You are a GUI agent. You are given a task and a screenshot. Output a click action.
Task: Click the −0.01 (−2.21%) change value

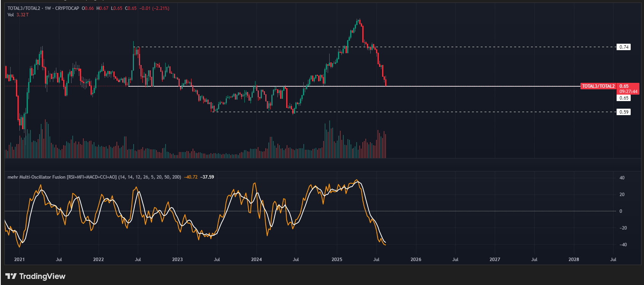click(x=154, y=8)
